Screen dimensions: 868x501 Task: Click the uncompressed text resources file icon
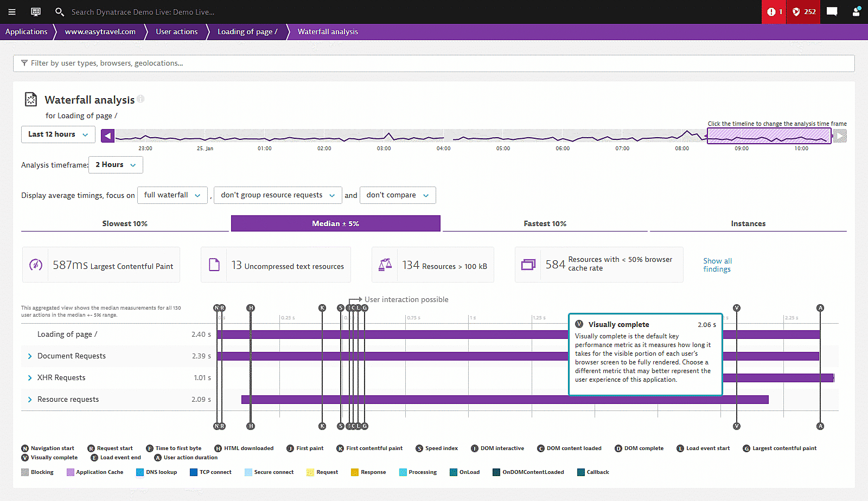pos(214,265)
